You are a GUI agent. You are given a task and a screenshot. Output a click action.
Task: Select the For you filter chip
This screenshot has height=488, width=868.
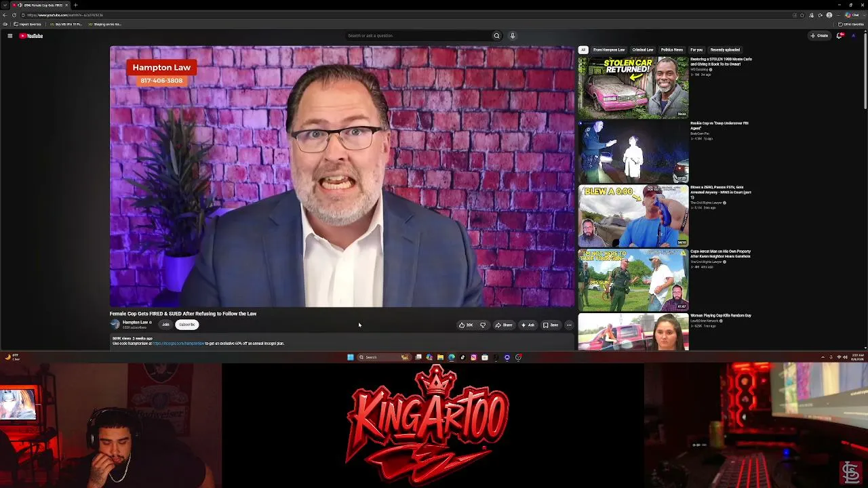pos(696,49)
